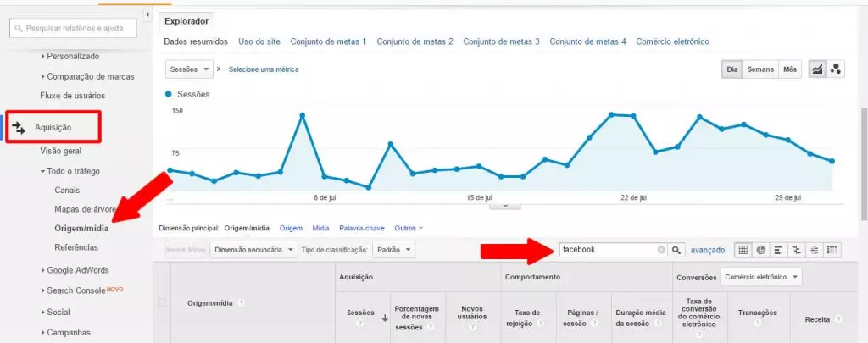868x343 pixels.
Task: Click the Pesquisar relatórios e ajuda search field
Action: pos(73,29)
